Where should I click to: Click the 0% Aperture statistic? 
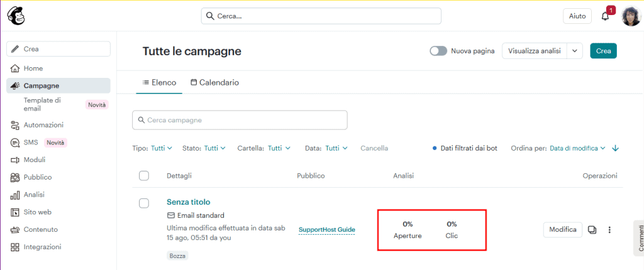click(408, 230)
